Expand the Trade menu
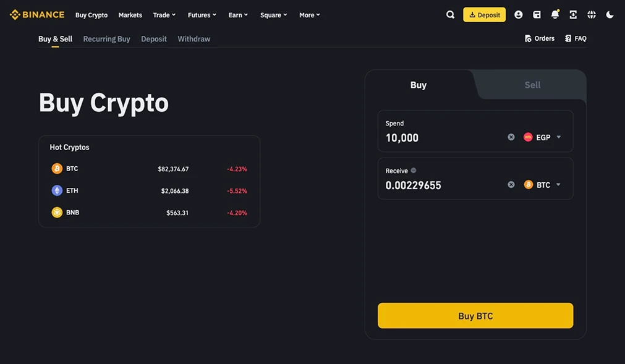 tap(163, 14)
